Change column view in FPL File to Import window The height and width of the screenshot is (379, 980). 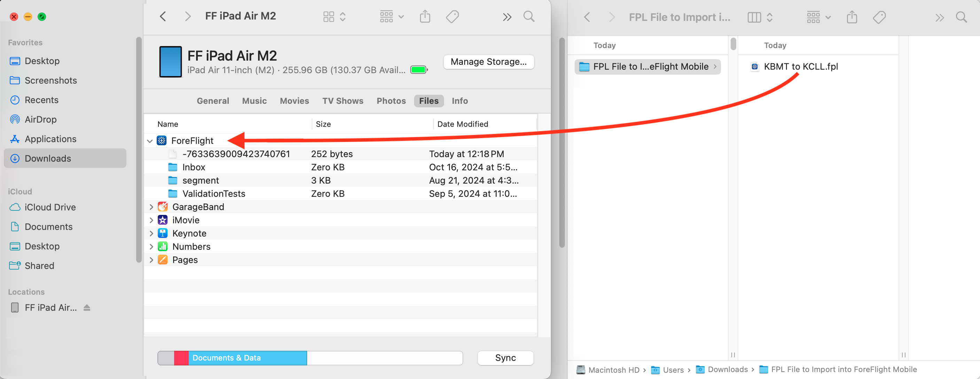[760, 17]
